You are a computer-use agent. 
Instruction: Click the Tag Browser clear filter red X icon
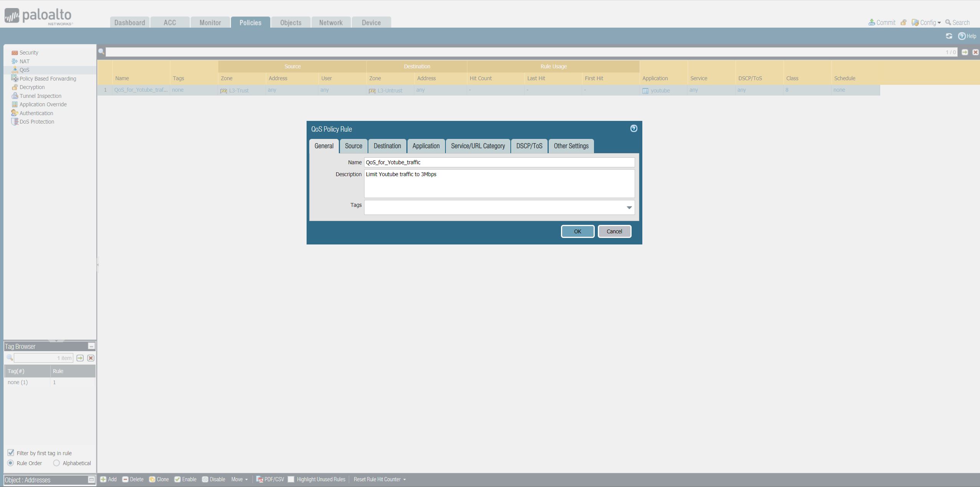tap(91, 358)
